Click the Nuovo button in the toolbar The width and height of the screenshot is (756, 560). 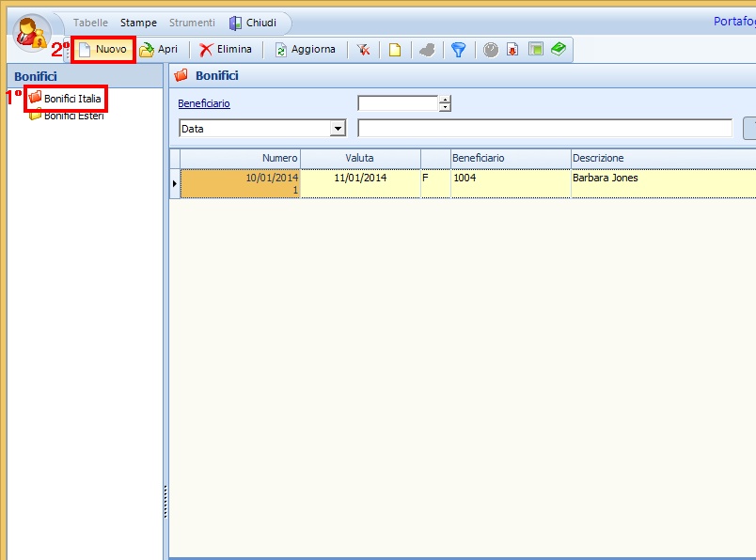coord(102,50)
